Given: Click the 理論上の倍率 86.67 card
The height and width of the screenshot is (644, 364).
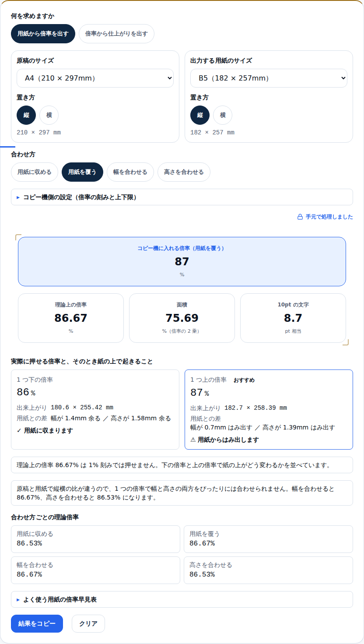Looking at the screenshot, I should click(x=71, y=318).
